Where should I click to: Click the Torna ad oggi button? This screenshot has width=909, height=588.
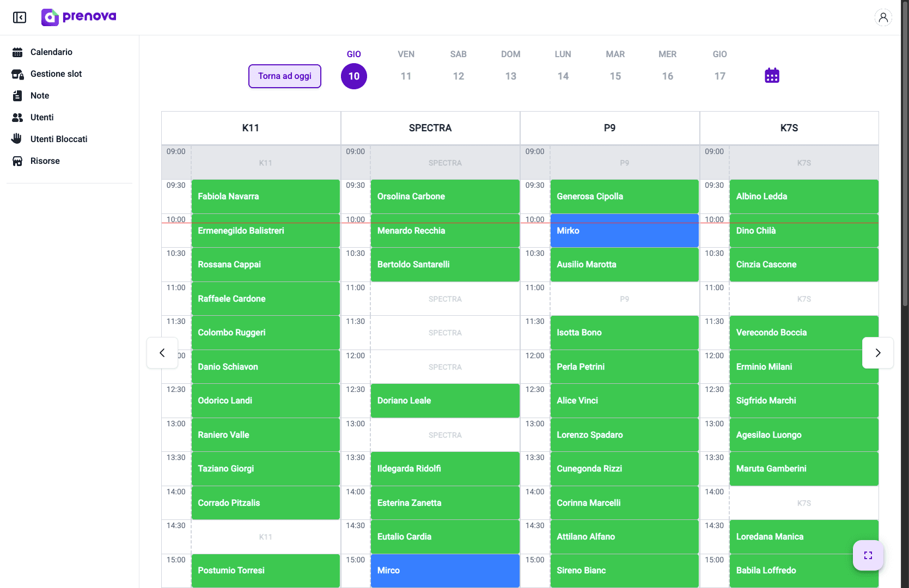coord(284,76)
